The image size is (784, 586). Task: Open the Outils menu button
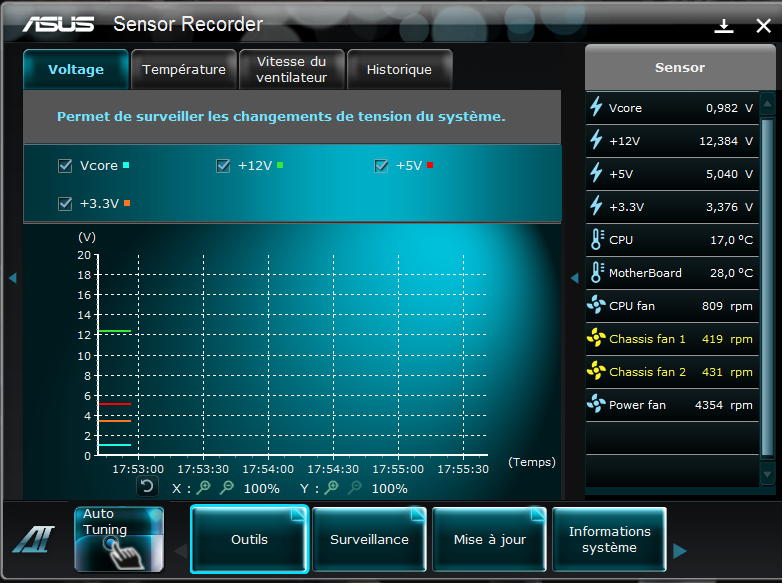tap(249, 540)
